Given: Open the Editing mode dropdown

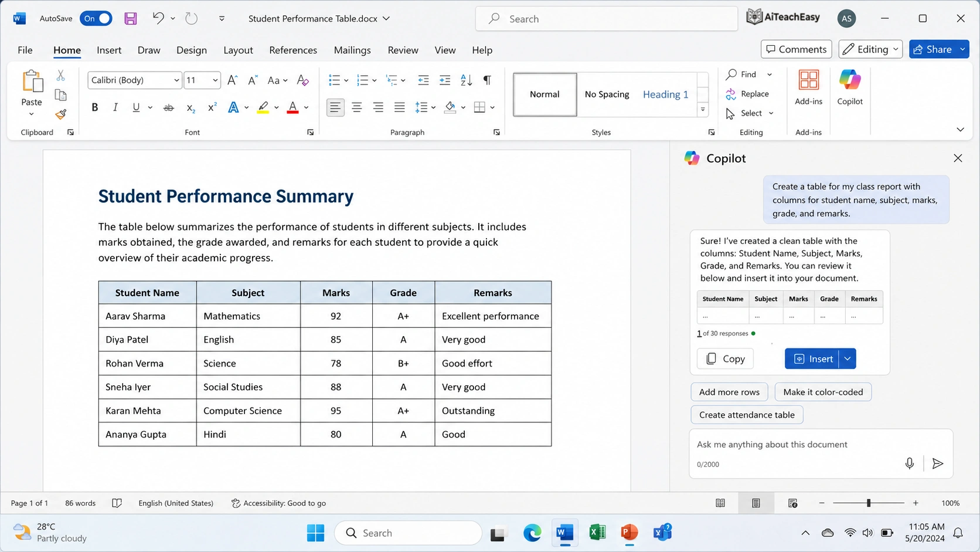Looking at the screenshot, I should (872, 49).
